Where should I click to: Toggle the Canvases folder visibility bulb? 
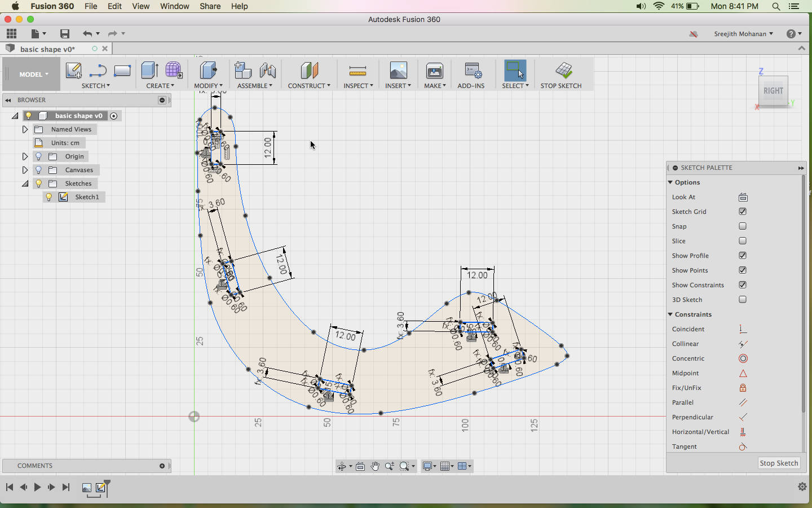[x=39, y=170]
